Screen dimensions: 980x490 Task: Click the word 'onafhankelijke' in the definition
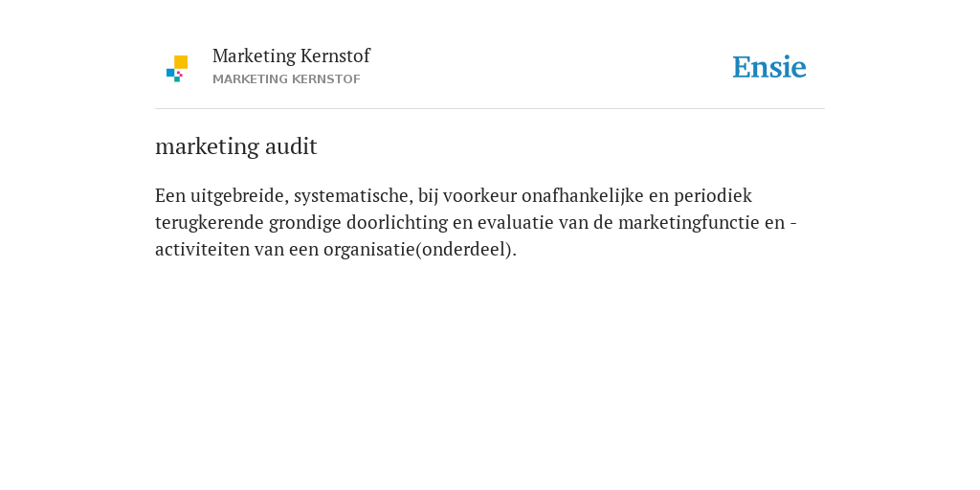583,195
